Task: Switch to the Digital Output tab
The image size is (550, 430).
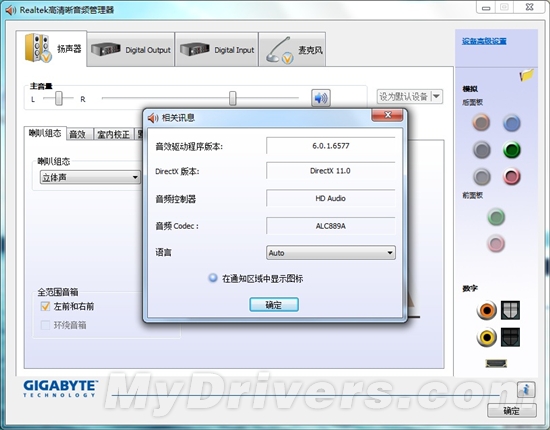Action: pos(130,49)
